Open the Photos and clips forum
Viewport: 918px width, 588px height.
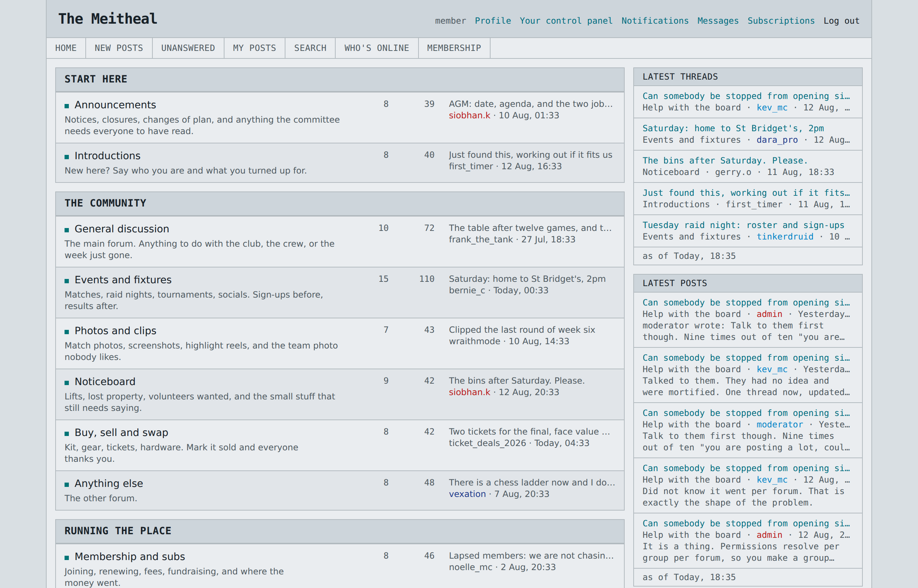[115, 331]
